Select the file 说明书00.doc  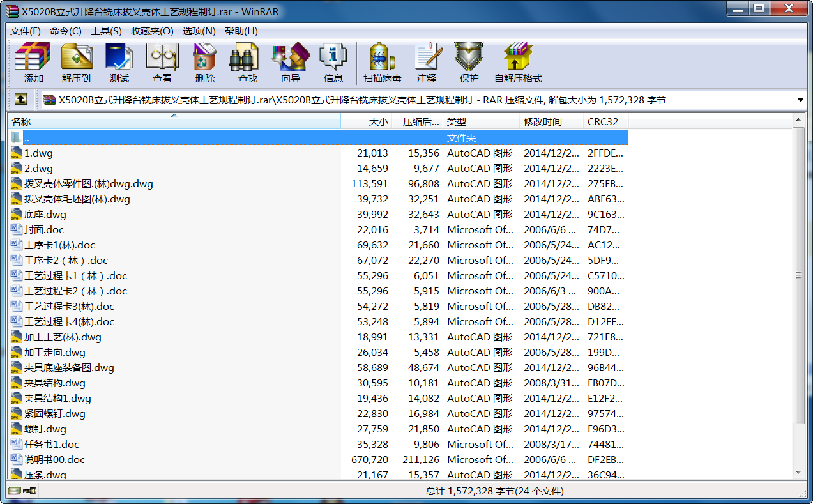point(54,459)
